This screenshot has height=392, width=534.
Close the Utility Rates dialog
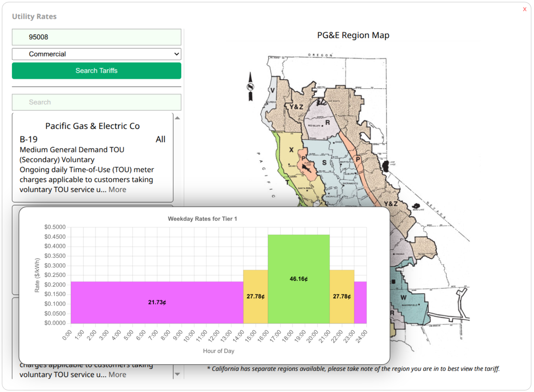(x=524, y=10)
